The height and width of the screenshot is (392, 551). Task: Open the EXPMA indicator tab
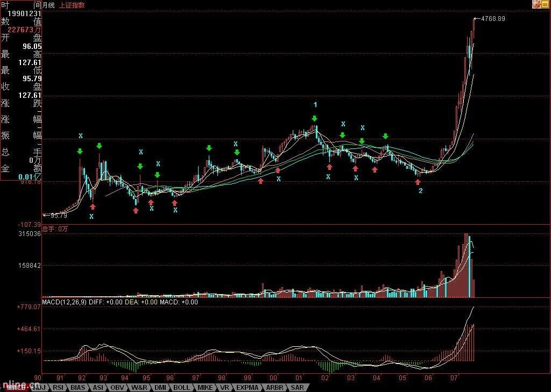point(248,388)
